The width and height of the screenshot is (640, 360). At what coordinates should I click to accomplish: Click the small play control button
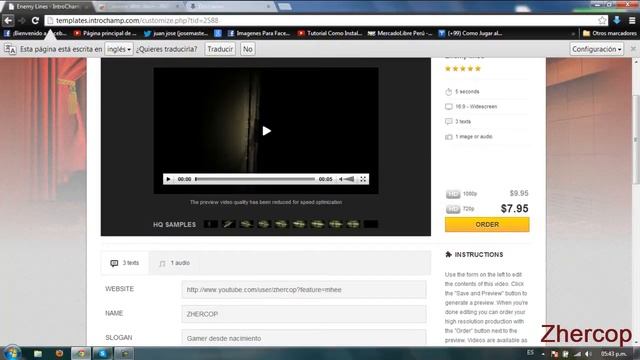click(168, 179)
